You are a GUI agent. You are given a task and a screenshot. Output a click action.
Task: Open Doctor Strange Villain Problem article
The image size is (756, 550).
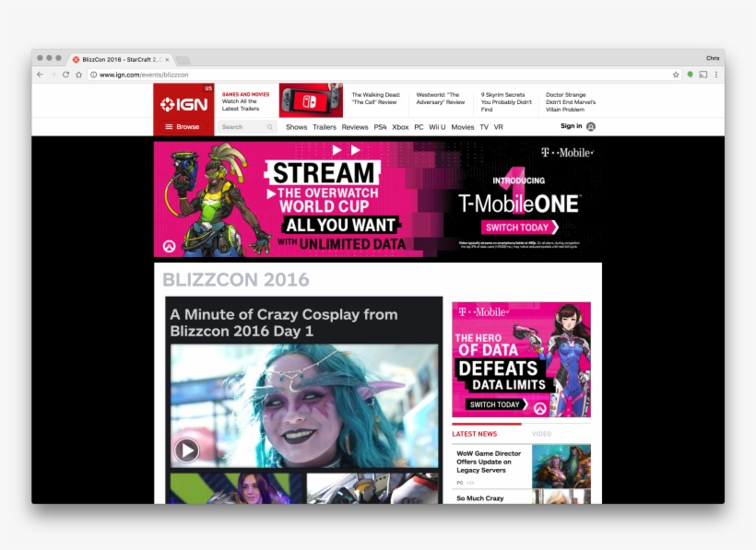tap(571, 102)
